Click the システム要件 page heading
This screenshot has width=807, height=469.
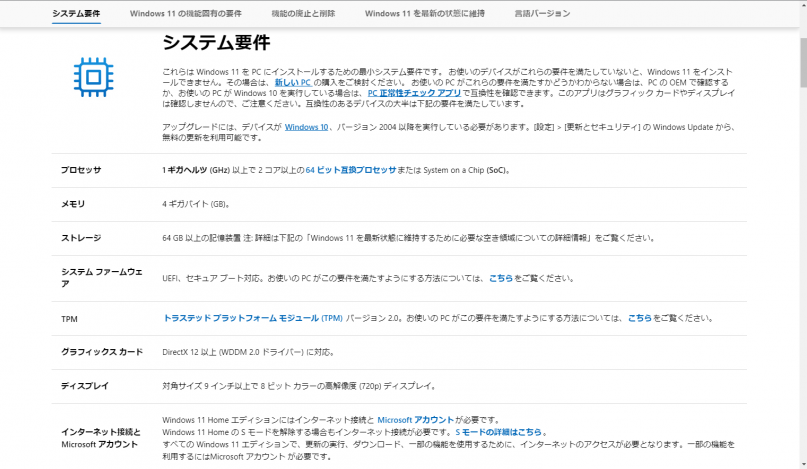tap(216, 43)
